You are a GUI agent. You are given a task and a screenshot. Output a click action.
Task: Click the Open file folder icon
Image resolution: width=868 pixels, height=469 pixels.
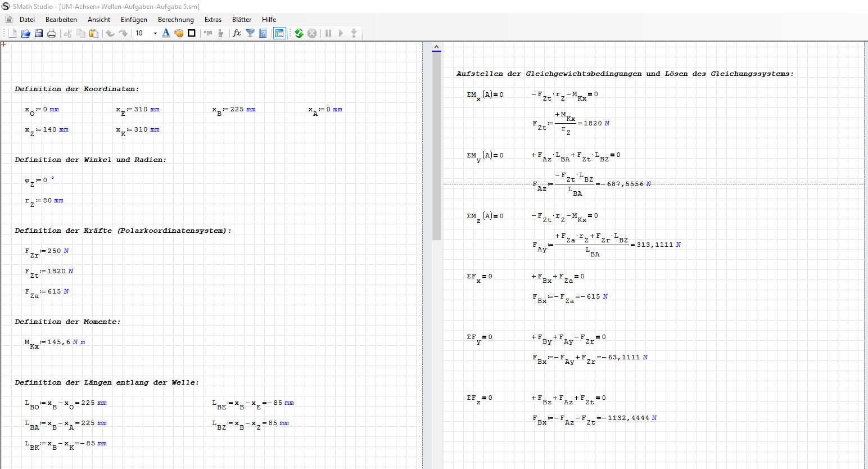click(x=25, y=33)
